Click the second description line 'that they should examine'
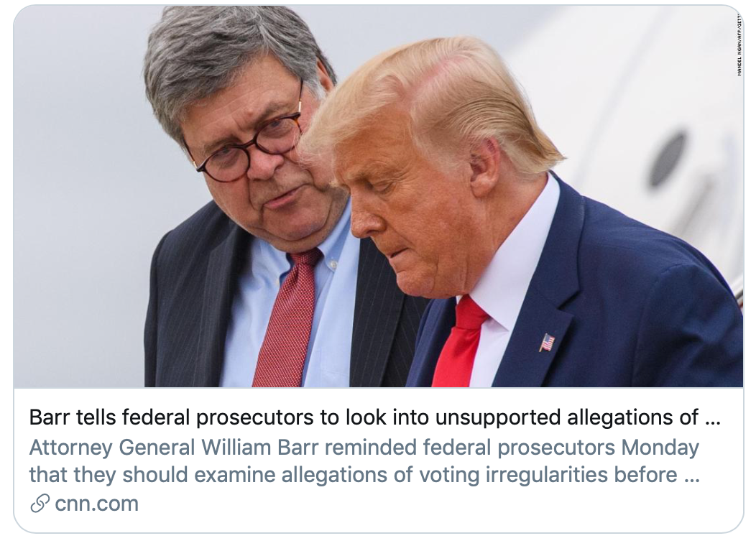The image size is (756, 546). tap(364, 475)
